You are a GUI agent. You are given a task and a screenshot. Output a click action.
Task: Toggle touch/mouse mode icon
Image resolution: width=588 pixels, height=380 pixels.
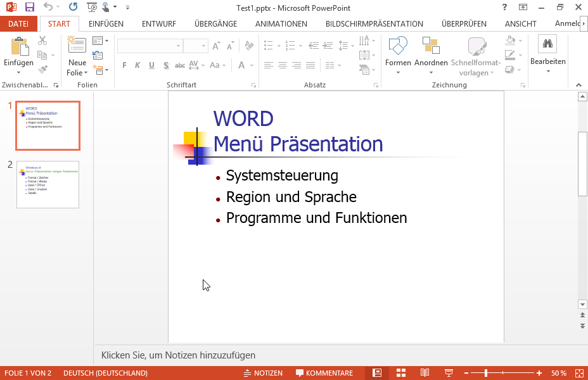(106, 7)
